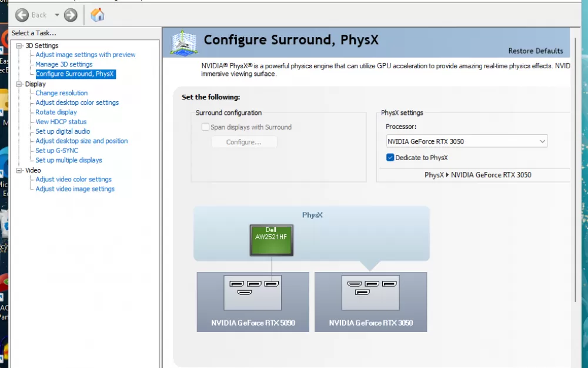Uncheck Dedicate to PhysX checkbox
588x368 pixels.
390,158
